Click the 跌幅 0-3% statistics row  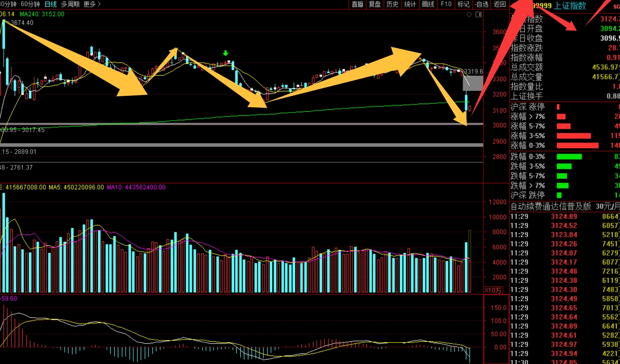[x=565, y=156]
